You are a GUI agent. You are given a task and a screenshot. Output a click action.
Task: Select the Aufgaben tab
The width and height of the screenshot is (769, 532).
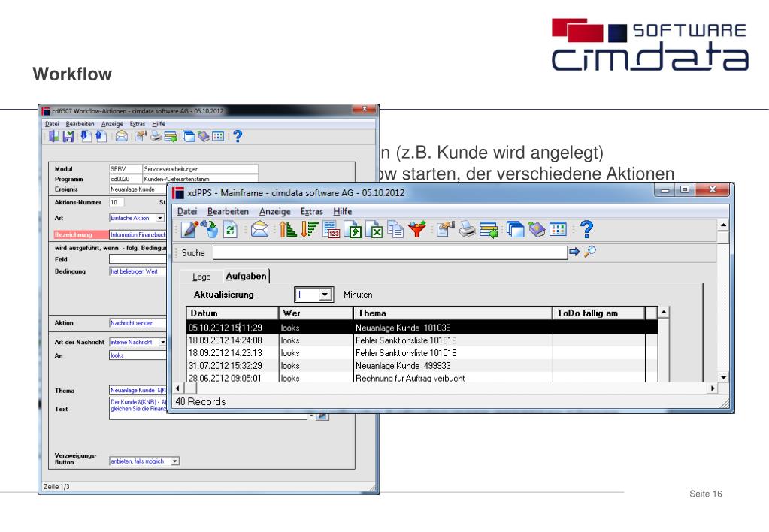tap(247, 276)
